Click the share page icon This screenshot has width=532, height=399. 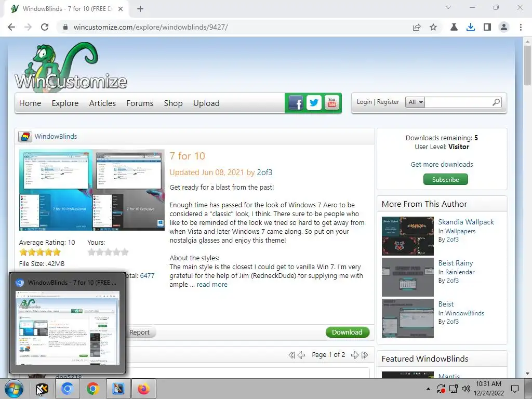[417, 27]
